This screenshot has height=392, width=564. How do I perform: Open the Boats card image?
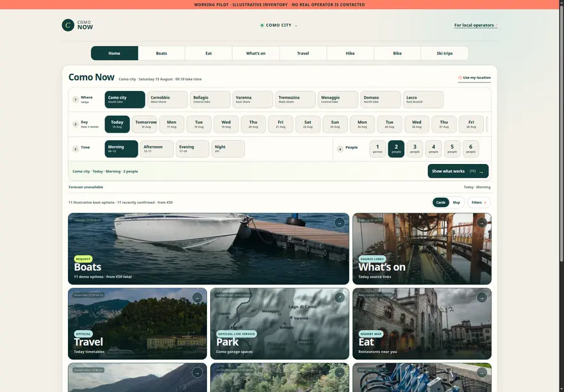coord(208,249)
